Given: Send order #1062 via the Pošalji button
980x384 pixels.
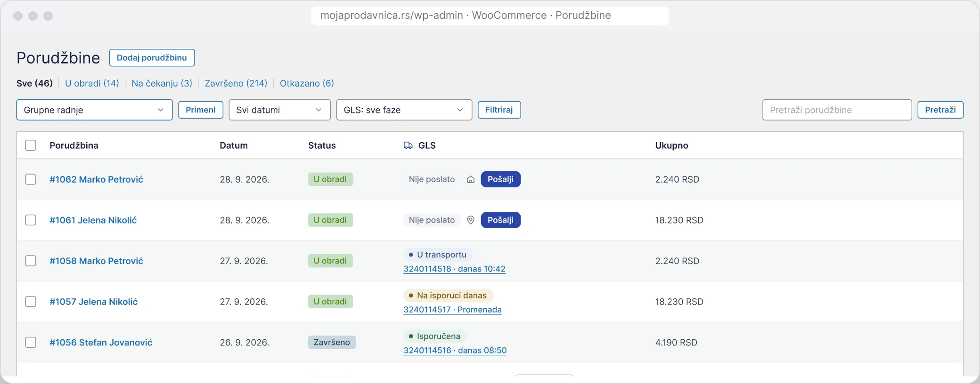Looking at the screenshot, I should coord(500,179).
